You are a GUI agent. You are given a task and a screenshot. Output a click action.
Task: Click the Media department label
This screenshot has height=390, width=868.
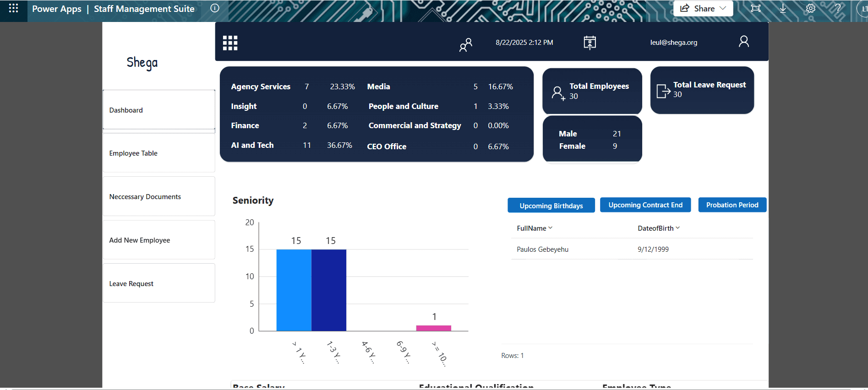pyautogui.click(x=379, y=87)
